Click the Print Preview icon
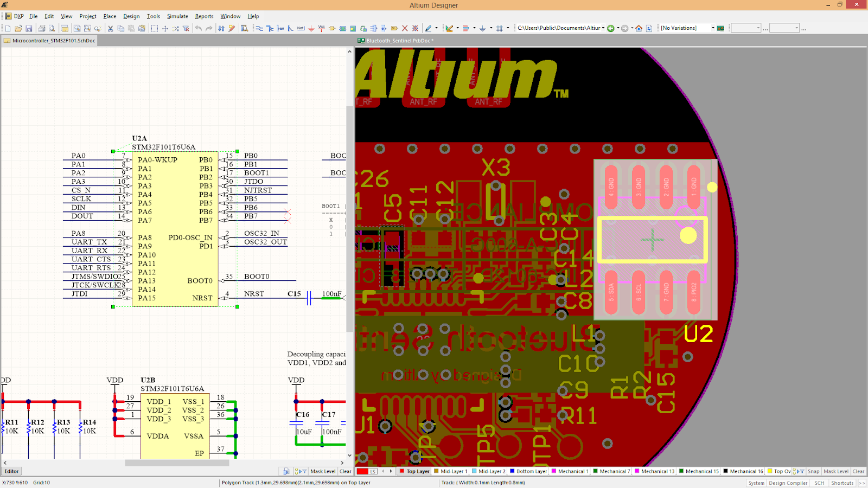This screenshot has height=488, width=868. 52,28
